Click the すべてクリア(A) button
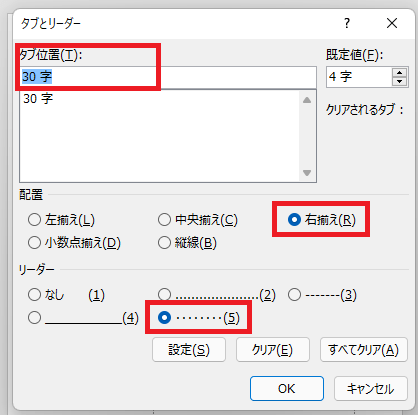Screen dimensions: 418x415 pyautogui.click(x=364, y=350)
